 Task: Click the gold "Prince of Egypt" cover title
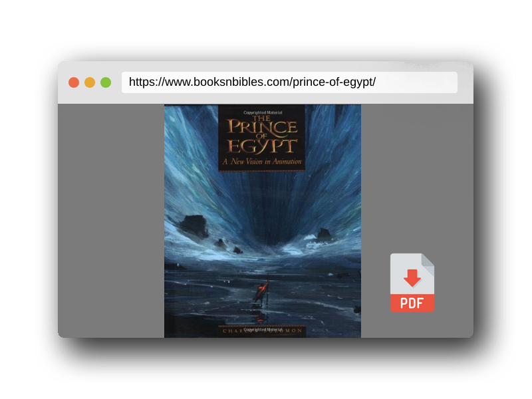coord(262,134)
